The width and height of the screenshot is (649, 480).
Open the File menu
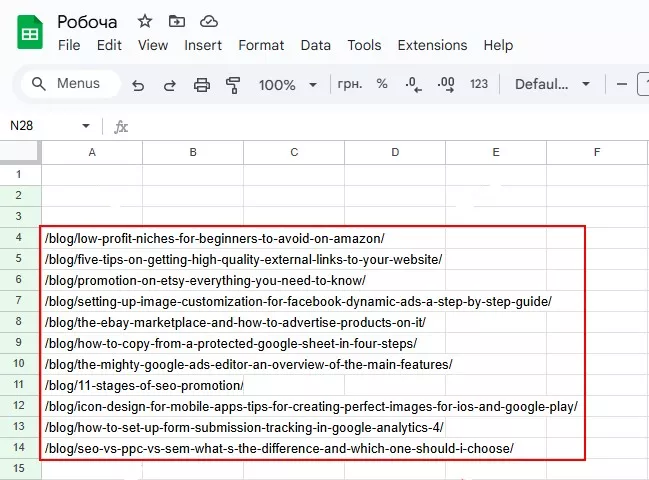click(x=69, y=45)
